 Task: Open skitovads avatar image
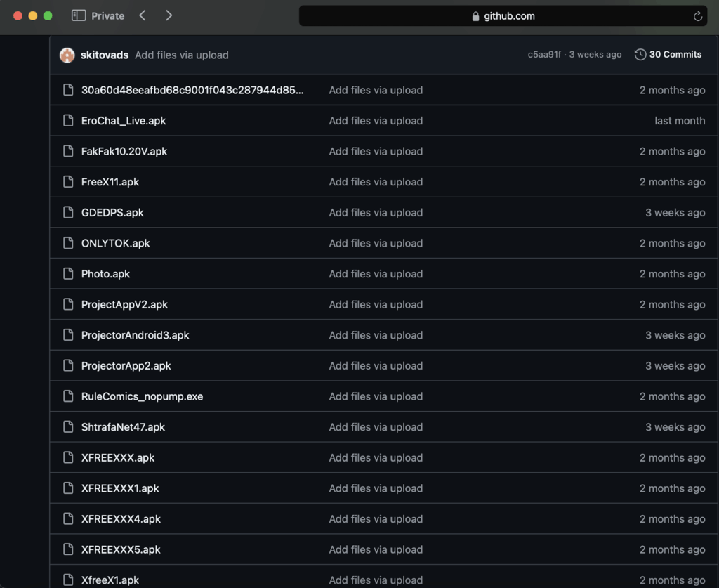67,55
